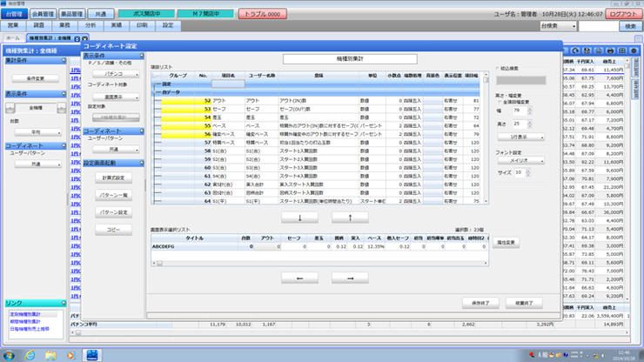Click the パターン設定 button

click(x=113, y=212)
